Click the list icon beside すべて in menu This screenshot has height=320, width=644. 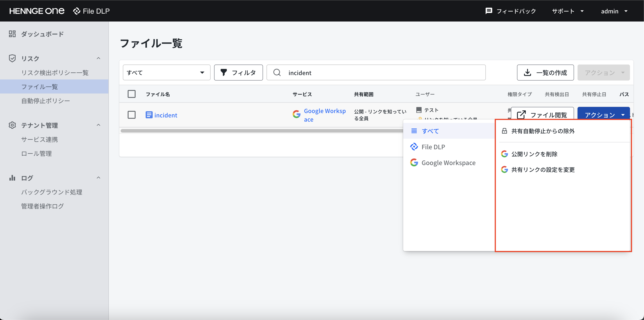(414, 131)
